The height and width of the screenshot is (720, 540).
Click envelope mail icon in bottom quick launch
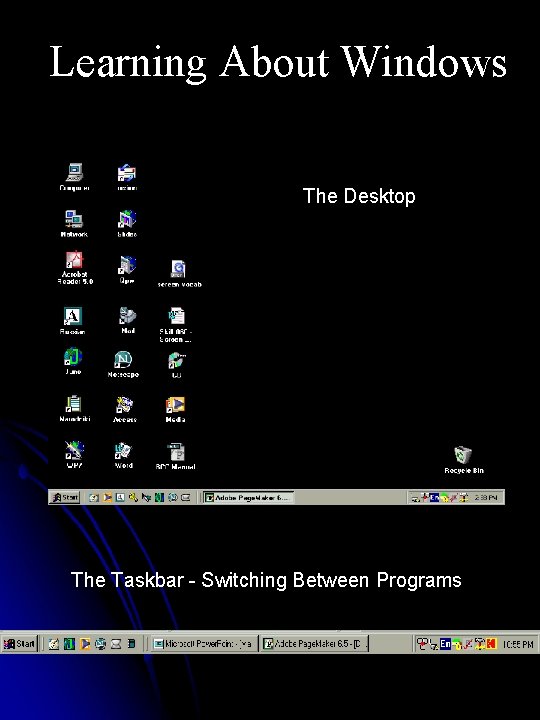click(x=116, y=644)
